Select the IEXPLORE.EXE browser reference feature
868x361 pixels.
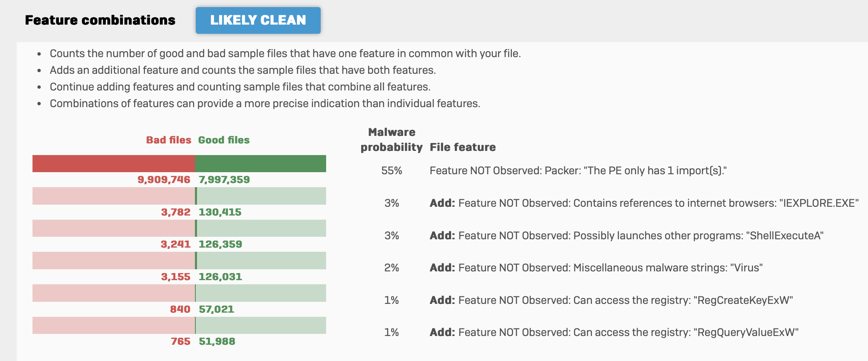(644, 203)
